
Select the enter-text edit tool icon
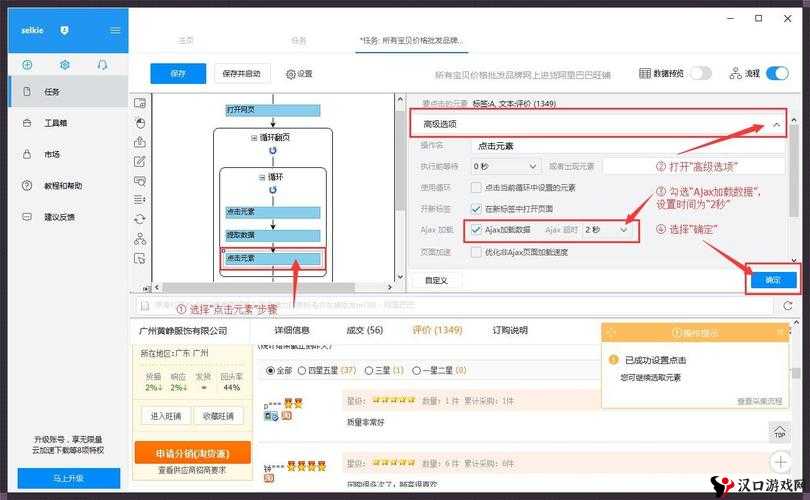point(139,161)
